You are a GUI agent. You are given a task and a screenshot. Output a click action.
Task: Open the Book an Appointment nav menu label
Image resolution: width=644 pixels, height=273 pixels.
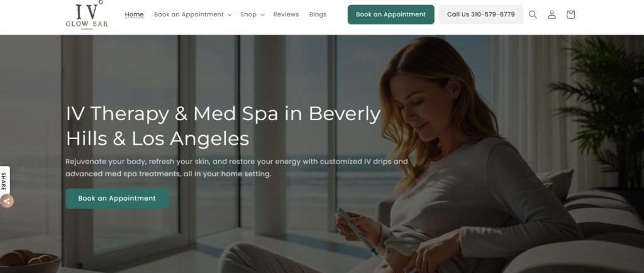tap(189, 14)
